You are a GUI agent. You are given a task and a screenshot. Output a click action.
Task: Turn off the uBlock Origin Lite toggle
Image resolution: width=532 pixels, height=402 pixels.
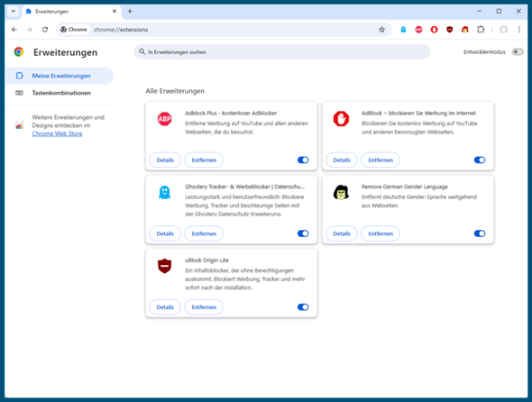pyautogui.click(x=303, y=307)
